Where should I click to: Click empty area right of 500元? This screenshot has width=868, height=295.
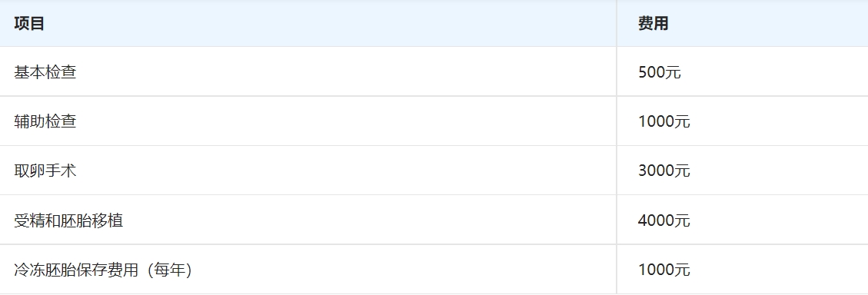point(775,72)
